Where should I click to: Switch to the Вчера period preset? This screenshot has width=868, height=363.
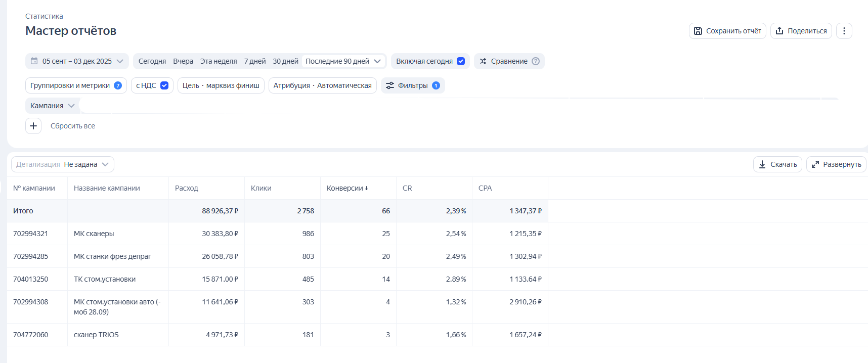tap(183, 61)
